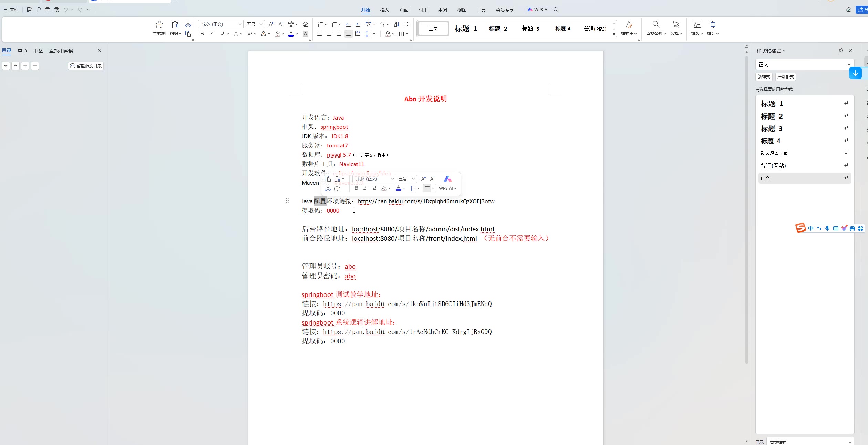Screen dimensions: 868x445
Task: Open the 文件 (File) menu
Action: coord(11,10)
